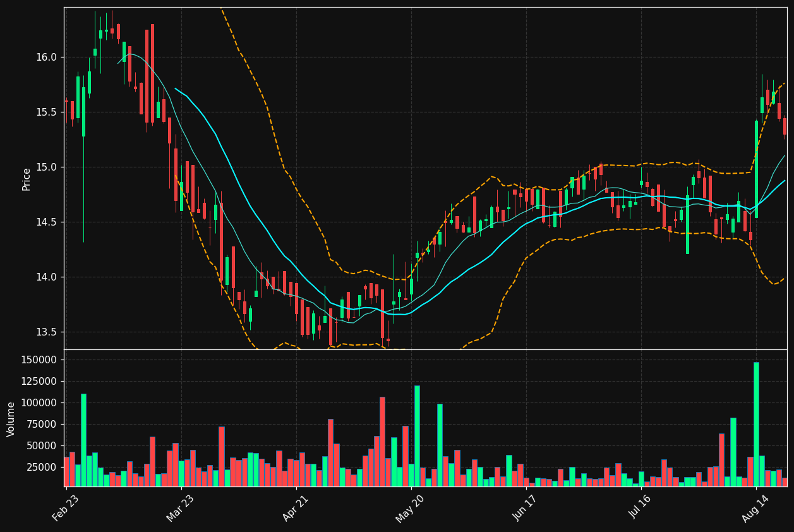The height and width of the screenshot is (532, 794).
Task: Click the 13.5 price axis value
Action: (x=47, y=332)
